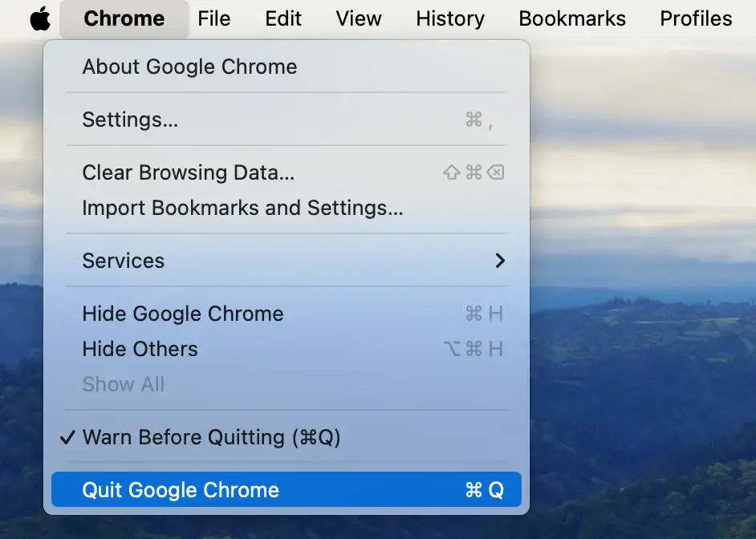Click Quit Google Chrome
Image resolution: width=756 pixels, height=539 pixels.
pos(287,490)
